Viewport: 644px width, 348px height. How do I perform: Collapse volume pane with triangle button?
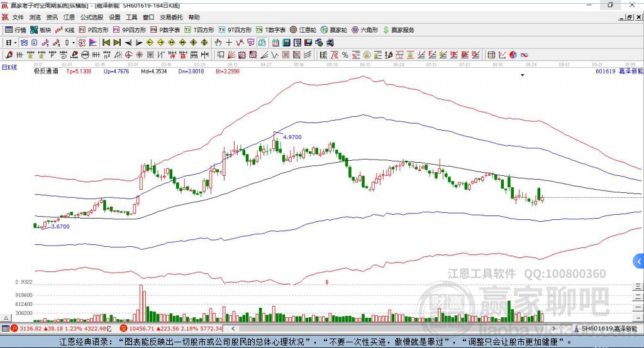[6, 318]
